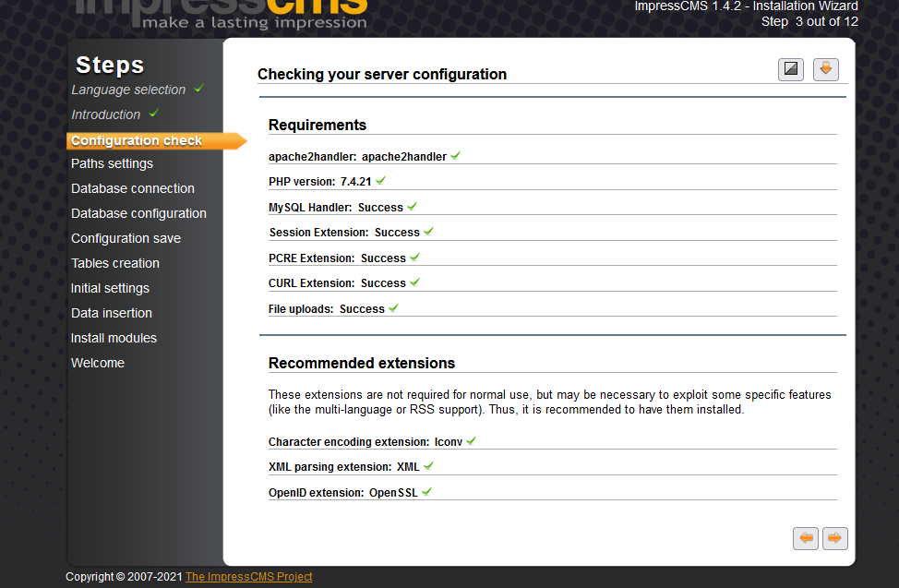Click the ImpressCMS logo in header
Viewport: 899px width, 588px height.
[x=222, y=13]
